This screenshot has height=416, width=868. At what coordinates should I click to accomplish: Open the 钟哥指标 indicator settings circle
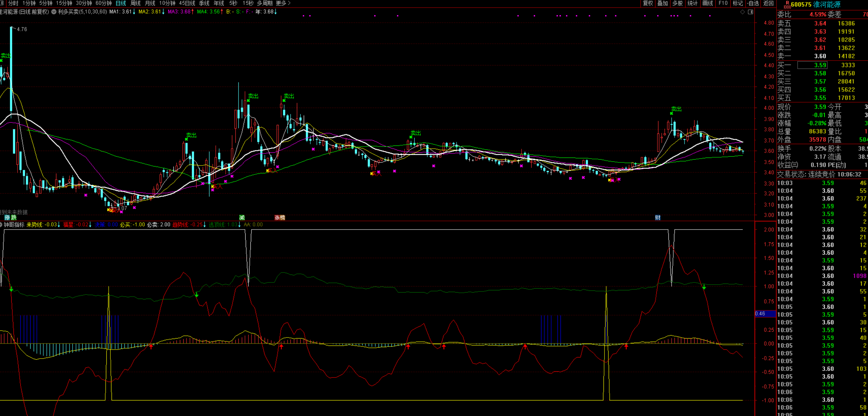click(x=1, y=225)
